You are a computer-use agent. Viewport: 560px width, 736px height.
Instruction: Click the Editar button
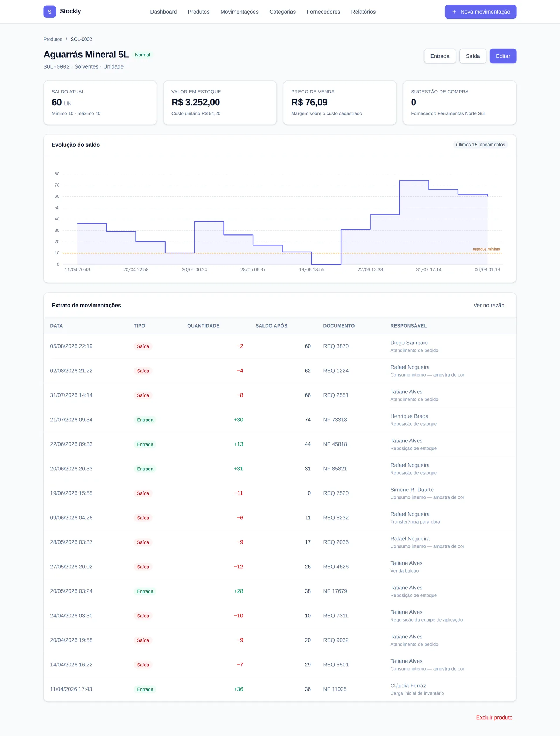[503, 56]
